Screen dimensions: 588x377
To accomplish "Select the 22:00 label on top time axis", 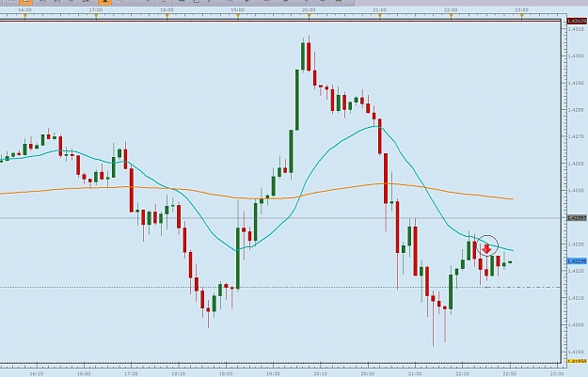I will pyautogui.click(x=451, y=9).
